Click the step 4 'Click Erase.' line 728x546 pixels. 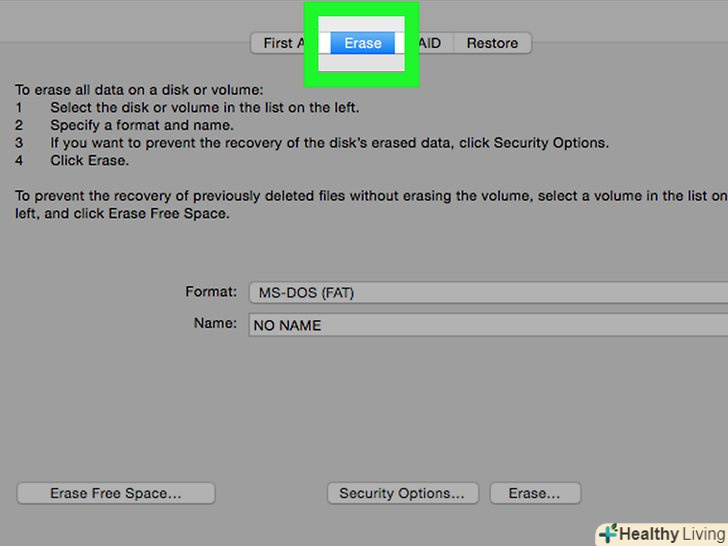(x=90, y=160)
